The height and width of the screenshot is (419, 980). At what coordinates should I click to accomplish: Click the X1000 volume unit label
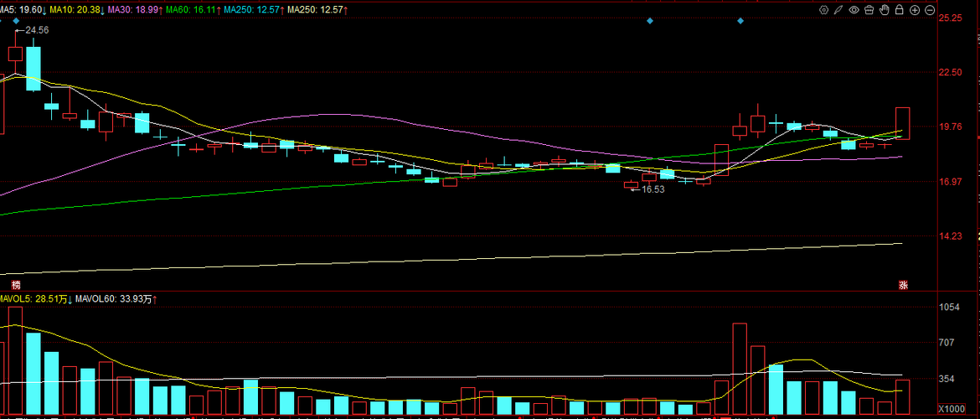(951, 409)
